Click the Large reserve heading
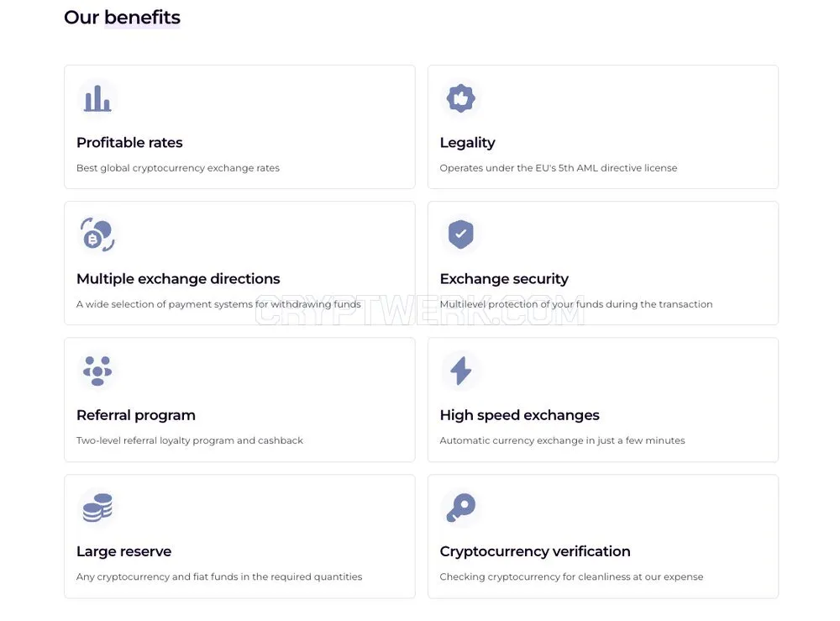The height and width of the screenshot is (621, 840). [x=123, y=551]
